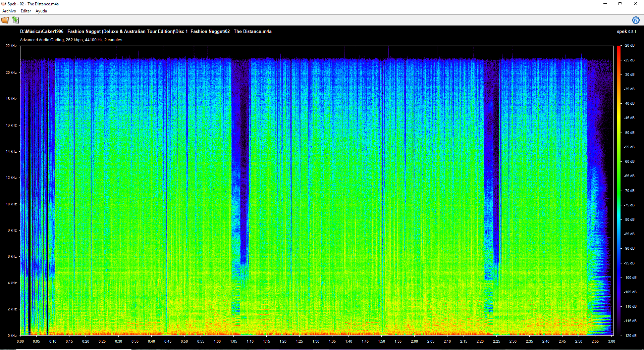Click the file path title text

[146, 31]
